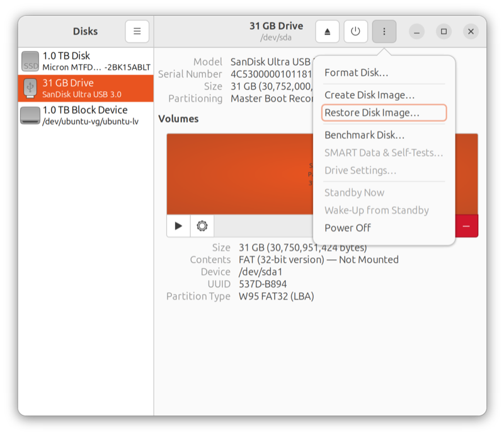The height and width of the screenshot is (435, 504).
Task: Mount the partition with the play button
Action: [178, 225]
